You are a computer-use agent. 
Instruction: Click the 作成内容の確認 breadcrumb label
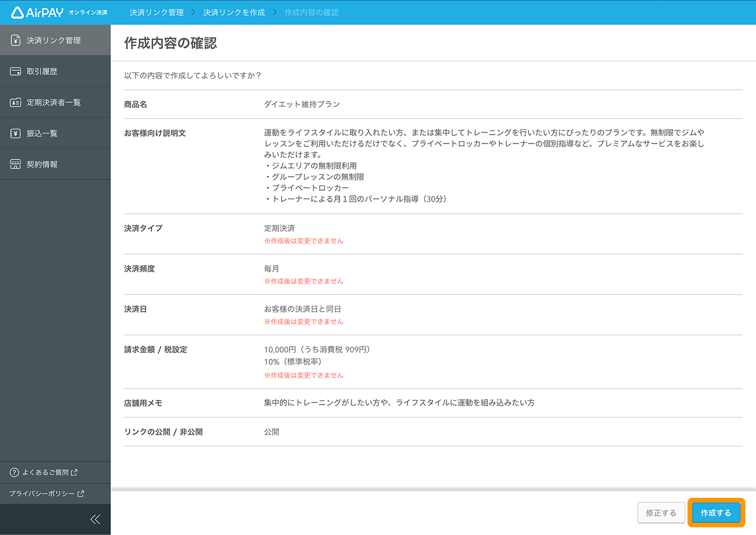click(311, 12)
